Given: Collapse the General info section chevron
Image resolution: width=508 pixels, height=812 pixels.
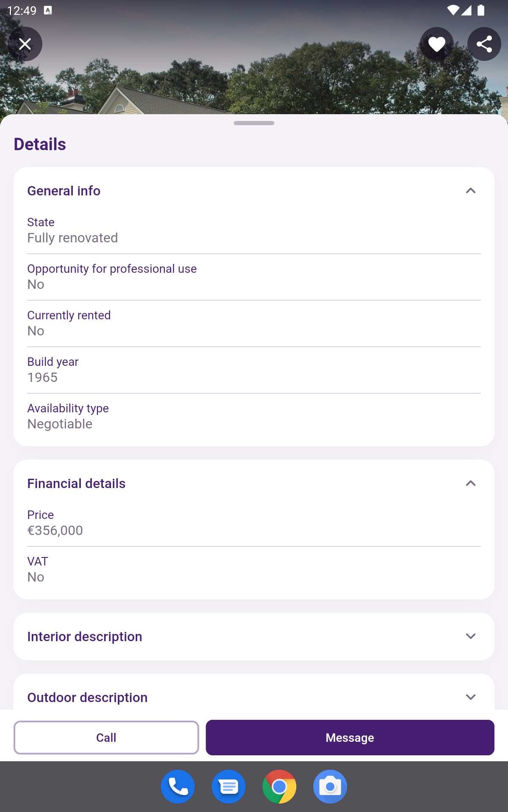Looking at the screenshot, I should point(470,191).
